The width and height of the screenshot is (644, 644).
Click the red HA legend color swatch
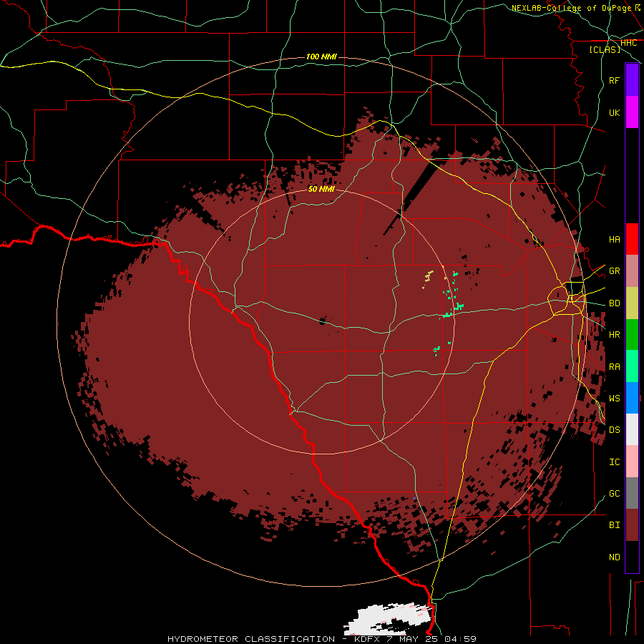632,239
